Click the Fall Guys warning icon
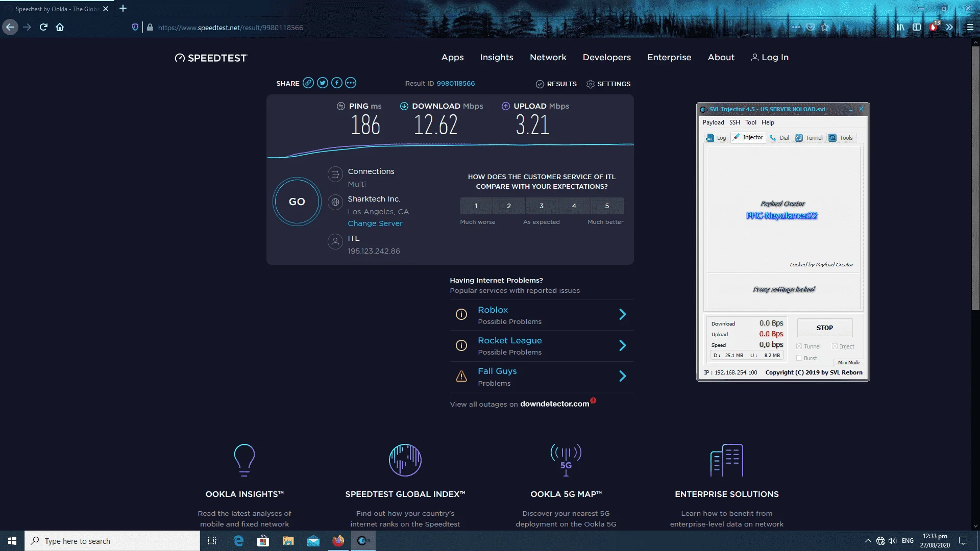 [461, 377]
